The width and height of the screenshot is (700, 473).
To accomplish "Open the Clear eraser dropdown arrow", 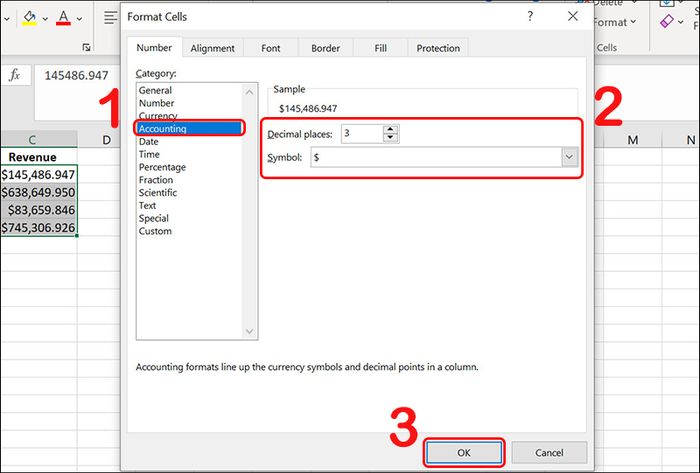I will click(680, 21).
